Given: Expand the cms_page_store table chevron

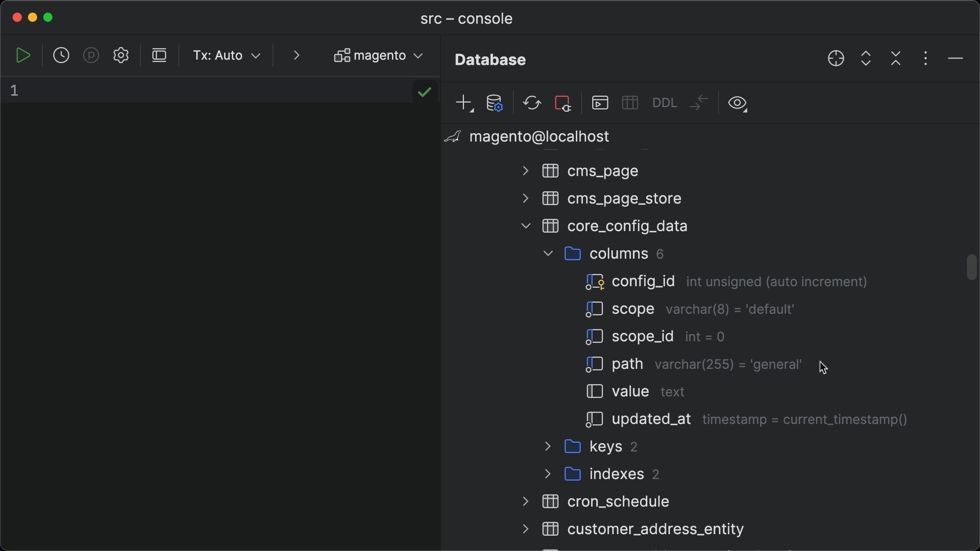Looking at the screenshot, I should point(526,198).
